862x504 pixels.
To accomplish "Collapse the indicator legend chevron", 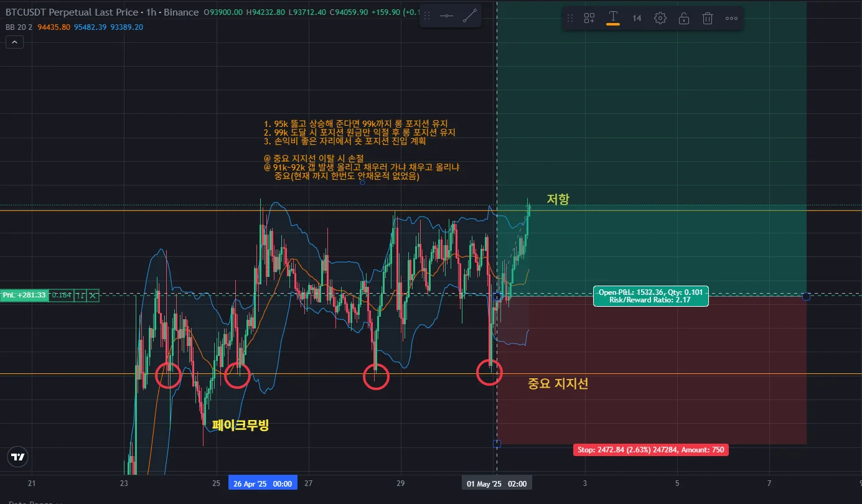I will (x=14, y=42).
